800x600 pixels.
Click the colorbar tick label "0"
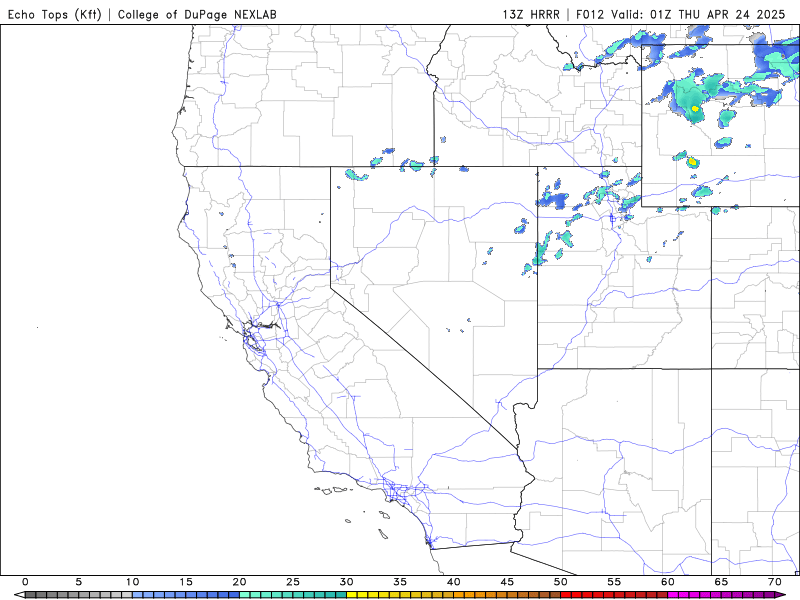click(25, 582)
